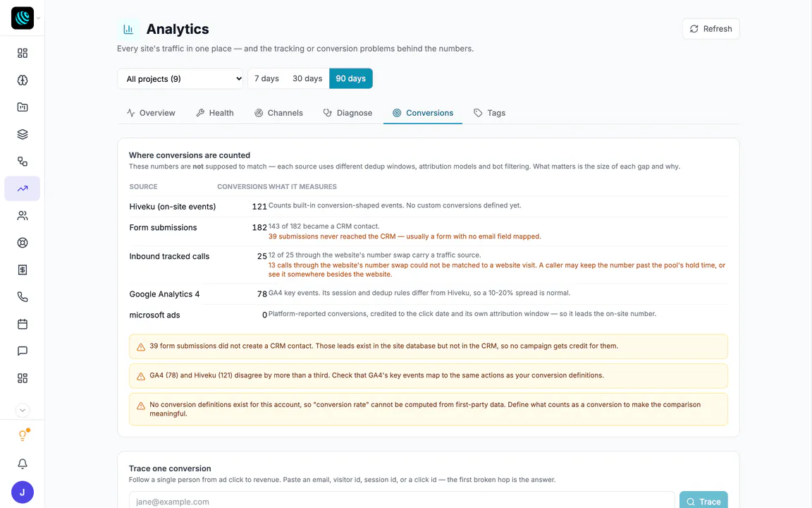Click the 121 conversions value

(x=259, y=206)
